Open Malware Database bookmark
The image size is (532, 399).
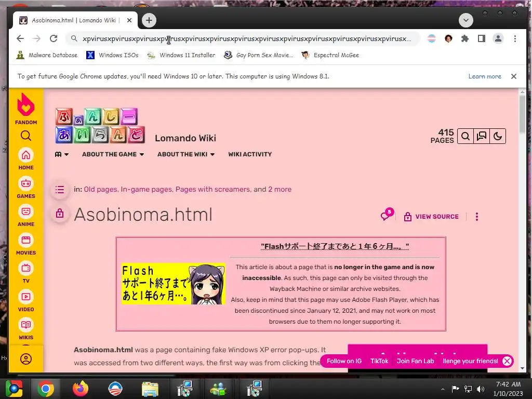(46, 55)
